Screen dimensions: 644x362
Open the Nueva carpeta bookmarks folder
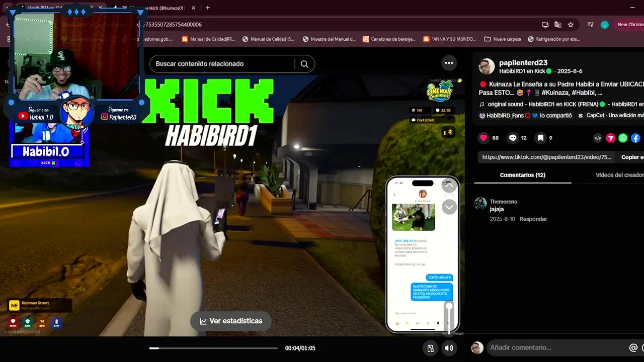click(x=503, y=39)
